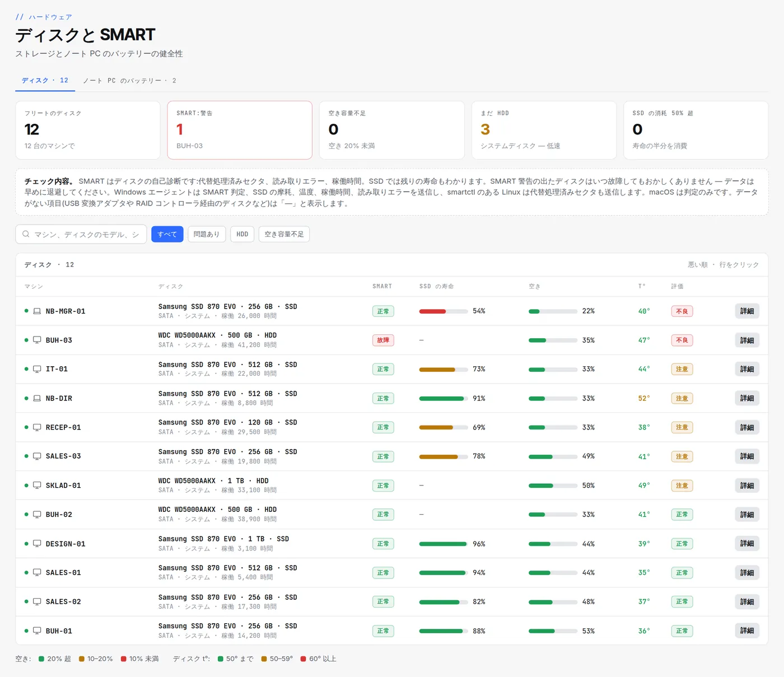
Task: Click the magnifier icon in the search box
Action: click(26, 234)
